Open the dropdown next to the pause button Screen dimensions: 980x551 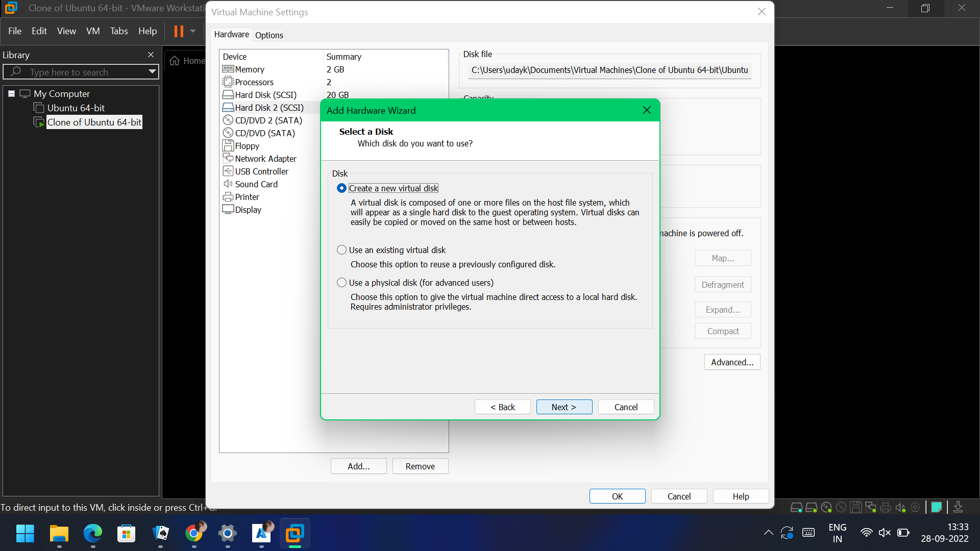[193, 31]
